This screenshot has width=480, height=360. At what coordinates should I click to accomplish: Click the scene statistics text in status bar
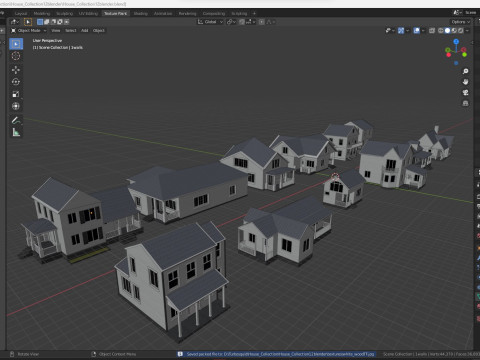[431, 354]
